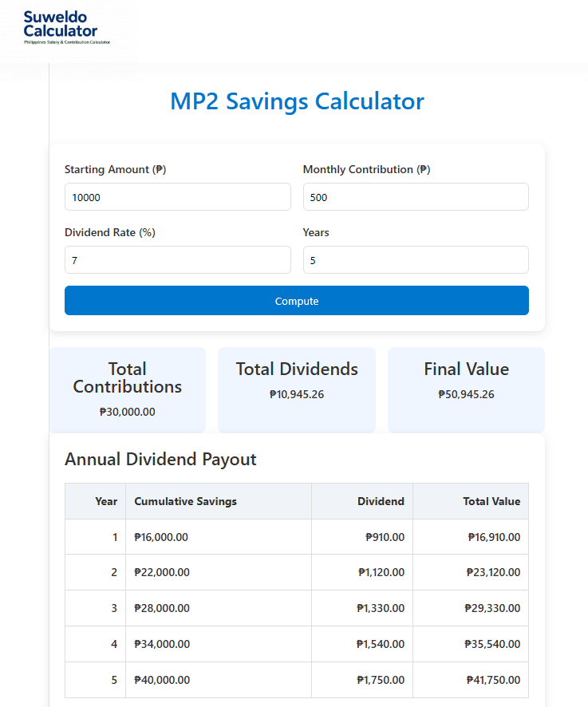Select the Year 3 table row
This screenshot has height=707, width=588.
tap(296, 608)
